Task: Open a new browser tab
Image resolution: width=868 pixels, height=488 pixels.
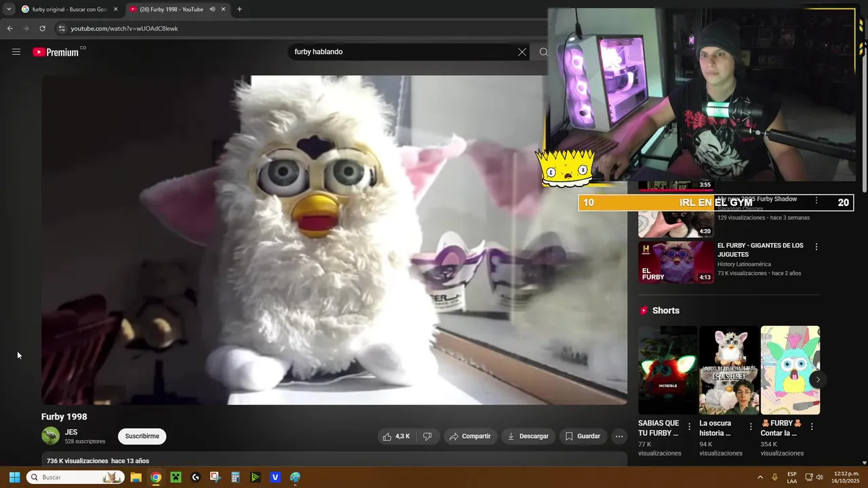Action: [239, 9]
